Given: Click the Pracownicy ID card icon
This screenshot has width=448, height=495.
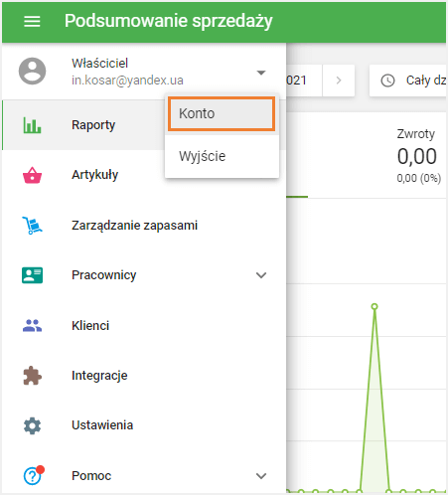Looking at the screenshot, I should pos(32,275).
